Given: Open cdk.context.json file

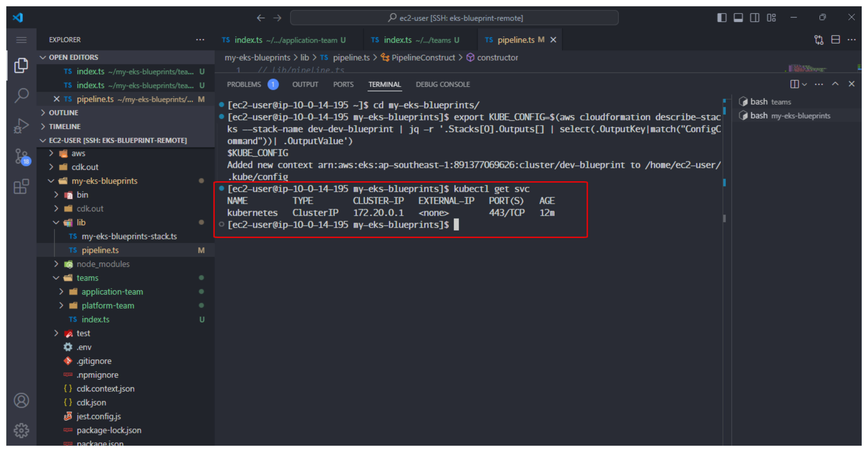Looking at the screenshot, I should (125, 388).
